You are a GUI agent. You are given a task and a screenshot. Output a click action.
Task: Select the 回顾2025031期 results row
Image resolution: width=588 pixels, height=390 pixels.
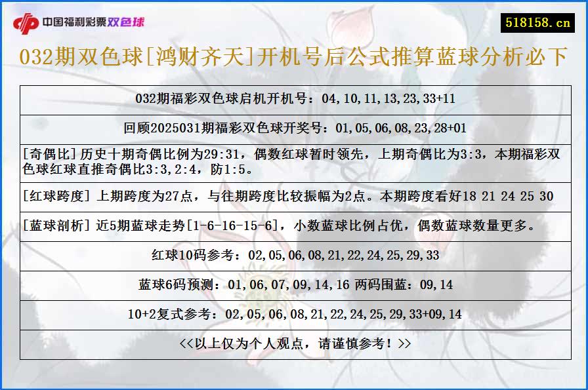(294, 128)
